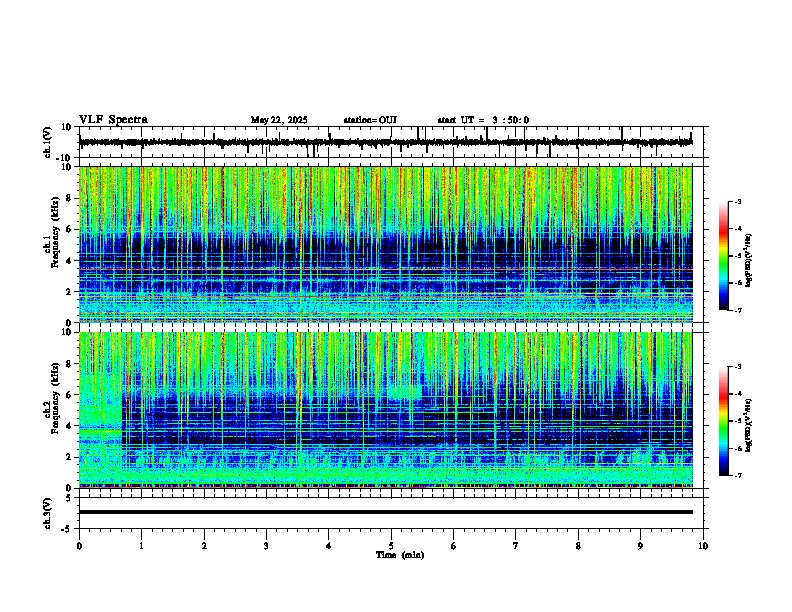This screenshot has width=792, height=612.
Task: Click the green patch near 6 kHz in ch.2
Action: pyautogui.click(x=405, y=391)
